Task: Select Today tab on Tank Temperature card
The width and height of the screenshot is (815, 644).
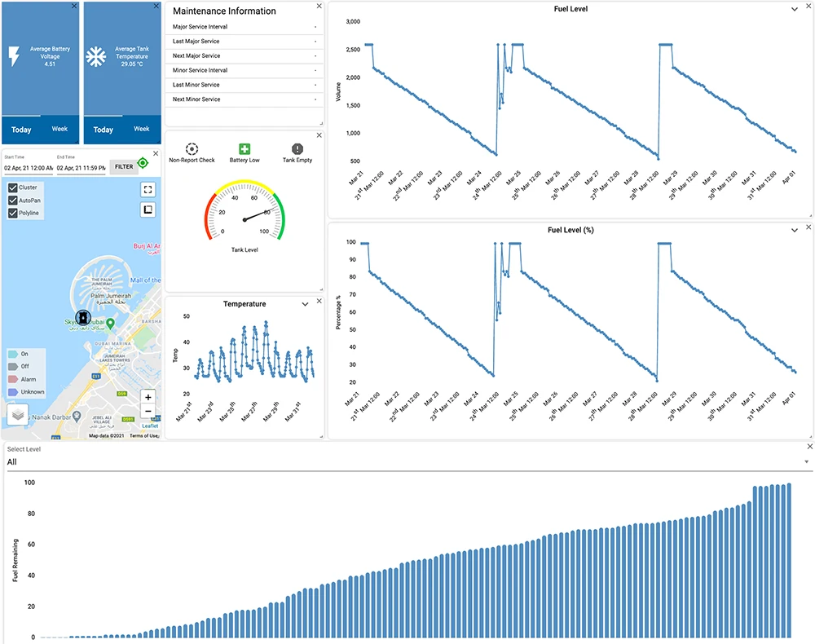Action: tap(103, 130)
